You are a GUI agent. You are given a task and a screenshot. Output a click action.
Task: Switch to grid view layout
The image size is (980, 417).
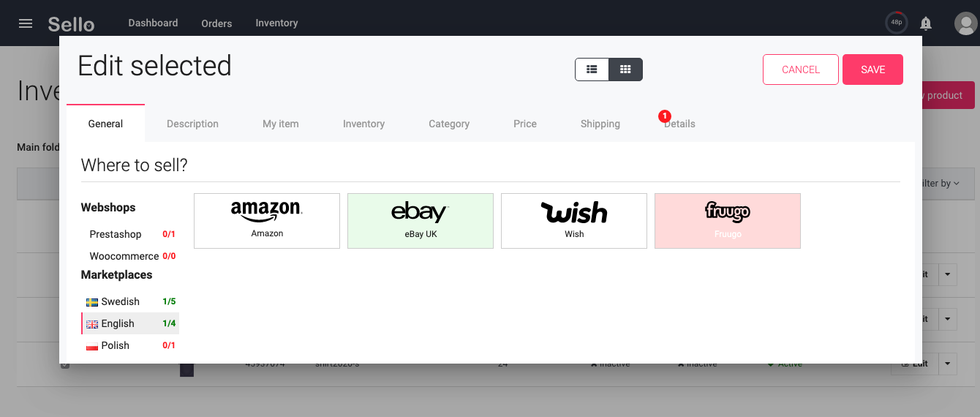pos(625,69)
